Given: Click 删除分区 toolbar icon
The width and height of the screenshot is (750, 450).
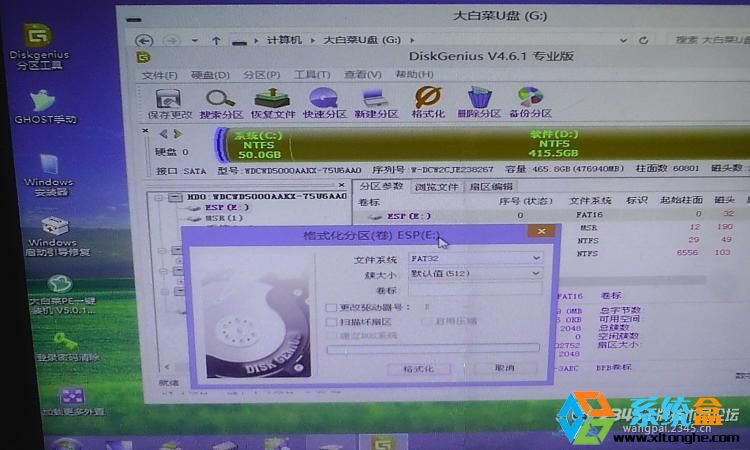Looking at the screenshot, I should [479, 102].
